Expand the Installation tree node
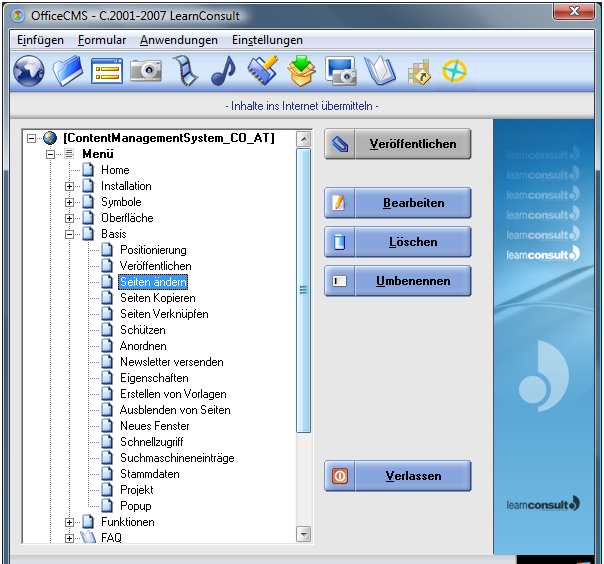The height and width of the screenshot is (564, 604). pos(69,186)
